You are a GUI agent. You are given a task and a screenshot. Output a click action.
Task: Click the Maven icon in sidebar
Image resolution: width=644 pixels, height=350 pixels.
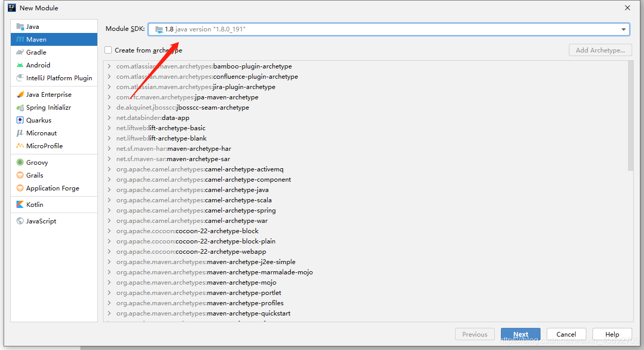point(20,40)
